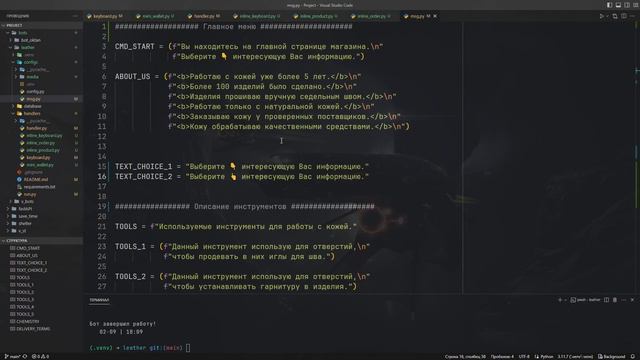Open keyboard.py in the file tree
640x360 pixels.
click(x=41, y=158)
